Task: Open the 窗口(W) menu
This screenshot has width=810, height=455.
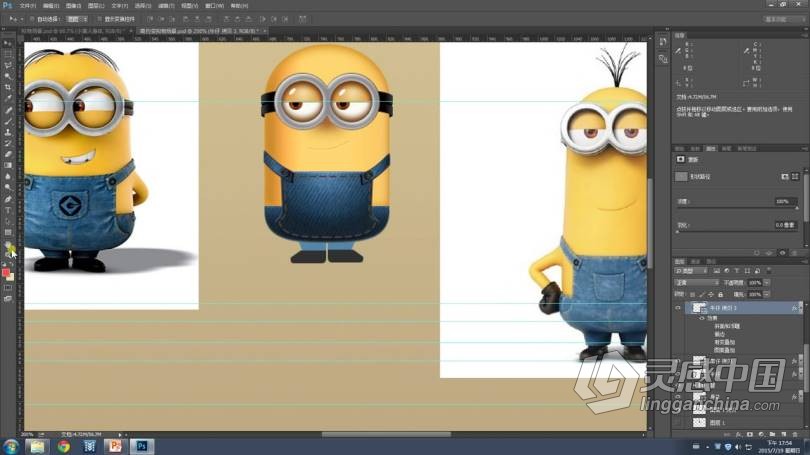Action: coord(214,6)
